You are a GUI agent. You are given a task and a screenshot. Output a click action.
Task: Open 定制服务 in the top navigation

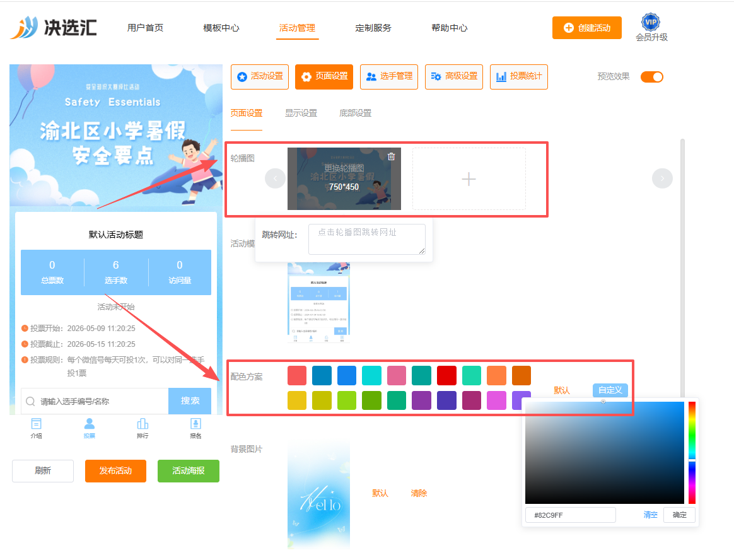pyautogui.click(x=373, y=28)
